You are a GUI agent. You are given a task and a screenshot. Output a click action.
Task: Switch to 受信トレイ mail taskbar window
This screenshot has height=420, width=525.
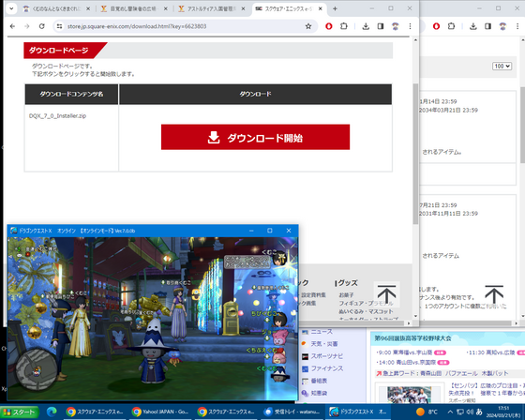[x=292, y=412]
